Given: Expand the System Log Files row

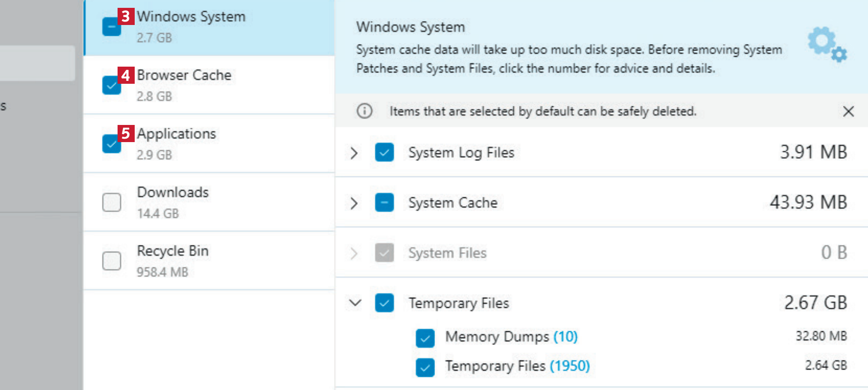Looking at the screenshot, I should coord(354,153).
